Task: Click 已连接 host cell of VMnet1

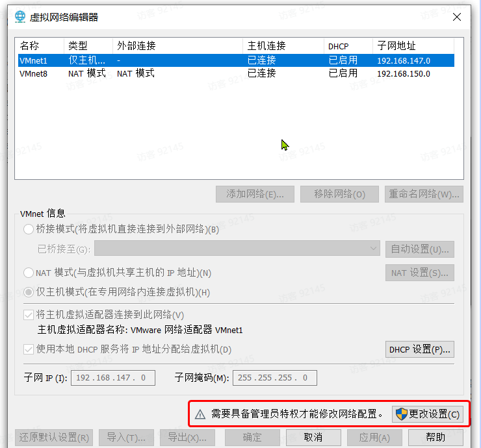Action: pyautogui.click(x=262, y=60)
